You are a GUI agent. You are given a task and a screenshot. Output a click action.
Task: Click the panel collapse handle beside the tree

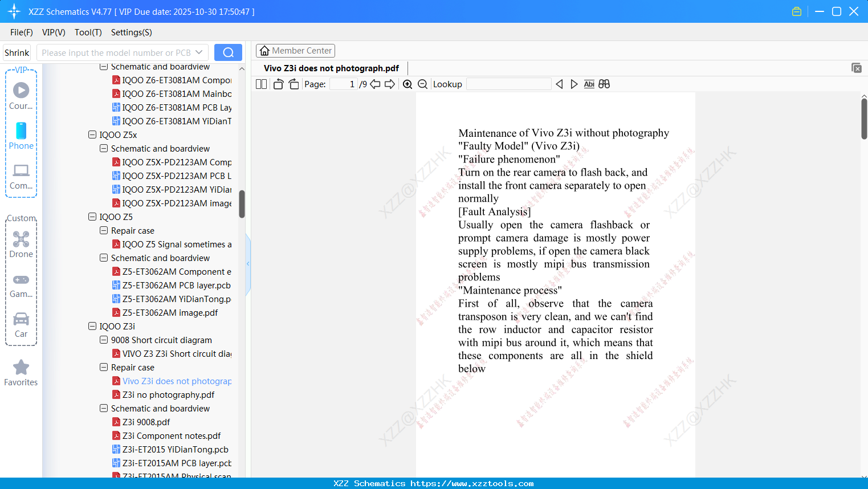(248, 263)
